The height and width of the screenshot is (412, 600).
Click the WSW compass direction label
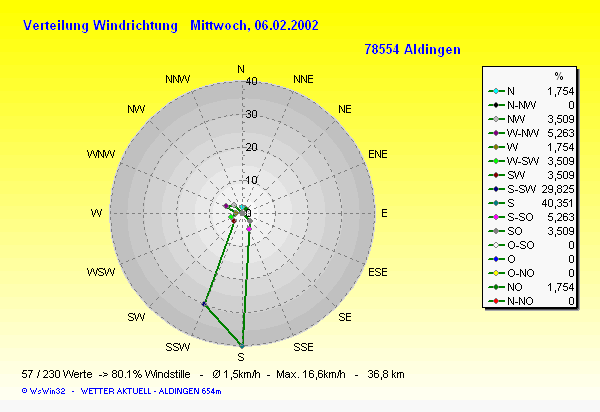click(101, 272)
